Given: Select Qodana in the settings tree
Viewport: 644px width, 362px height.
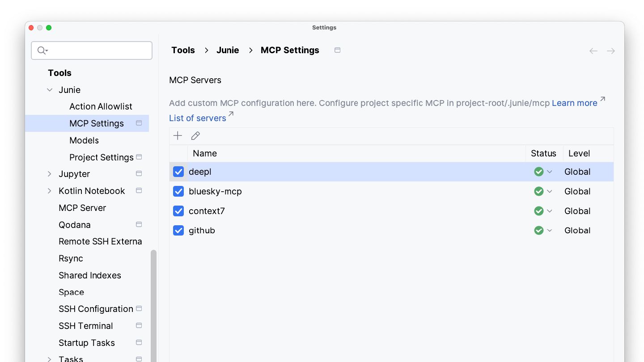Looking at the screenshot, I should pos(75,225).
